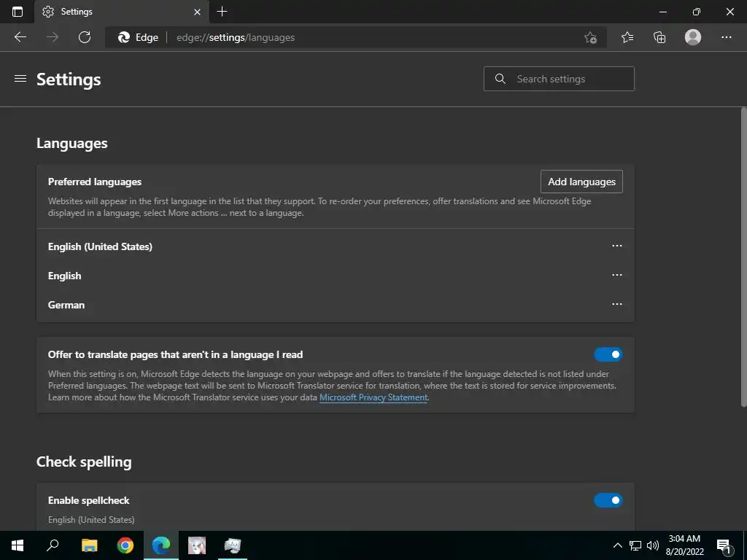Open more actions for English
Image resolution: width=747 pixels, height=560 pixels.
point(617,275)
